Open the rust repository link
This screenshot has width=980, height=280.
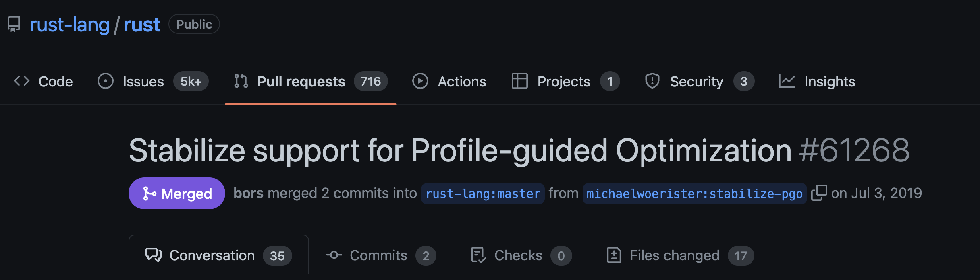(x=141, y=25)
